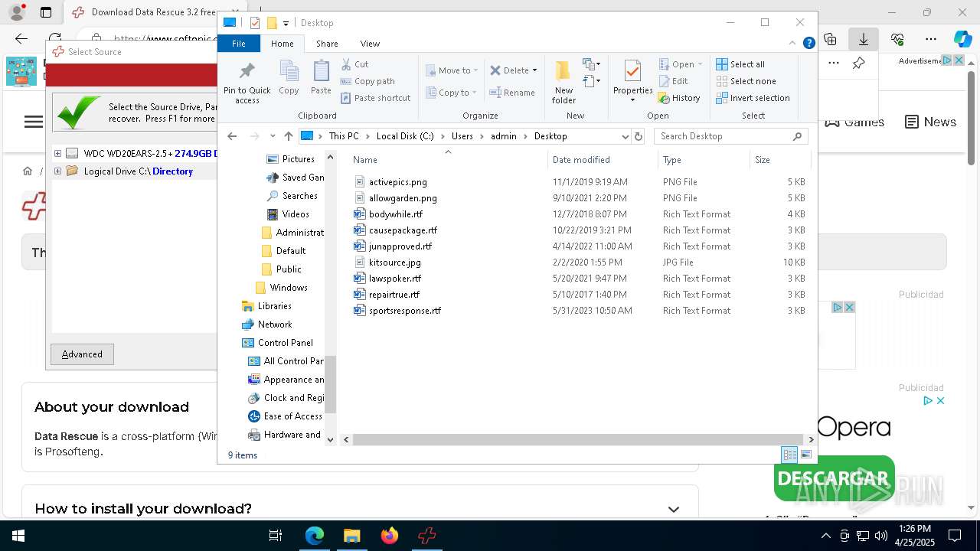The width and height of the screenshot is (980, 551).
Task: Go back in Explorer navigation
Action: point(232,136)
